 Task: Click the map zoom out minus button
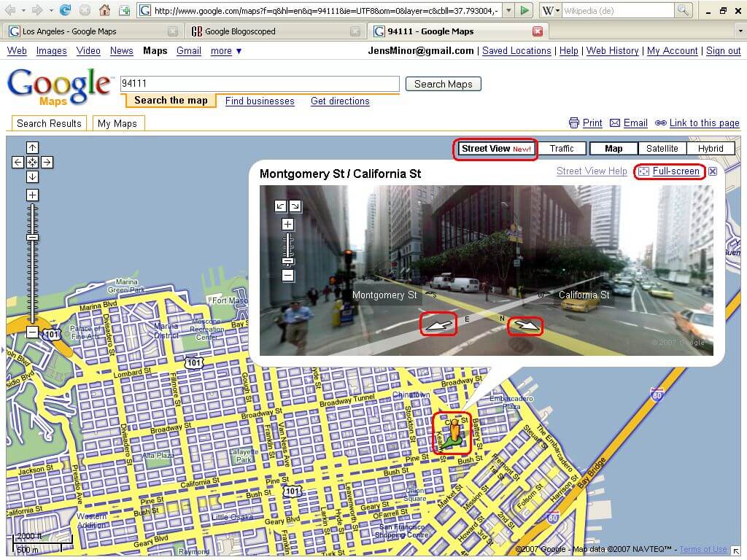[32, 332]
